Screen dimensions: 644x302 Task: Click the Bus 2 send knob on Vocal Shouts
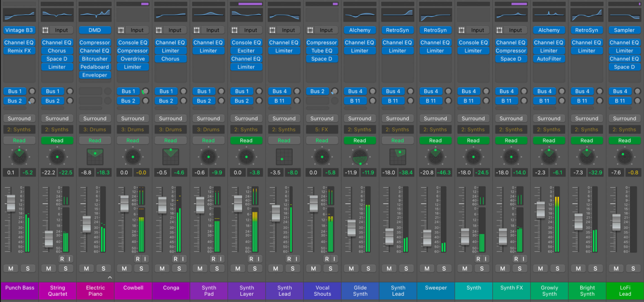(335, 91)
